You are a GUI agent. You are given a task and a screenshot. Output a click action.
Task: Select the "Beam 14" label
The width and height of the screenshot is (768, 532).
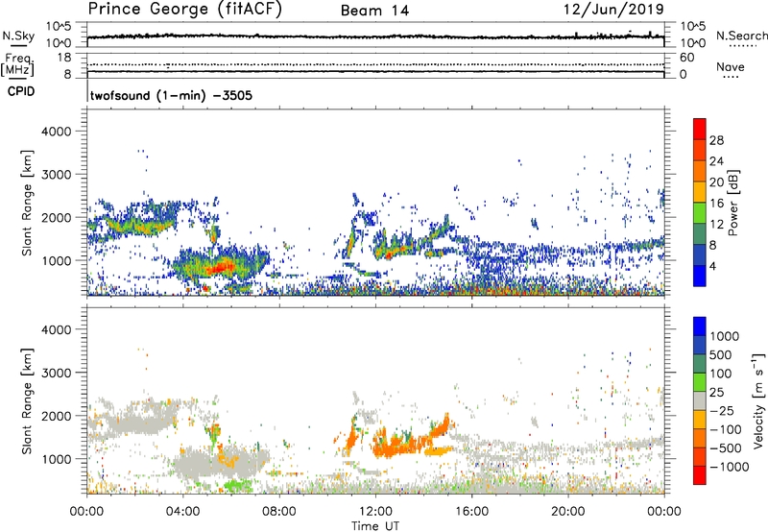pyautogui.click(x=374, y=11)
